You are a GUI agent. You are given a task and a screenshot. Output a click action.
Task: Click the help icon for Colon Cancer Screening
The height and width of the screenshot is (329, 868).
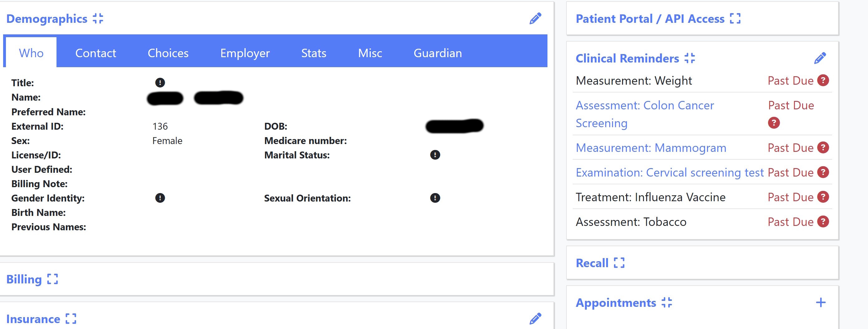tap(774, 123)
